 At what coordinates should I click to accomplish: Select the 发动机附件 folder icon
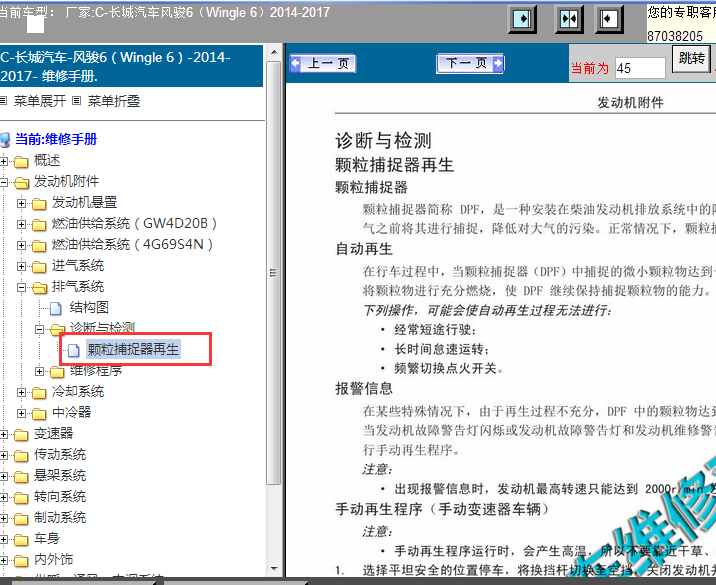click(x=21, y=183)
